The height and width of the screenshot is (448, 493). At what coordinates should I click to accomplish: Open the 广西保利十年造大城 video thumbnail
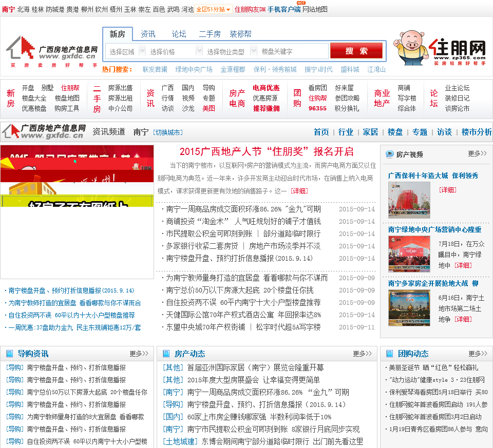[409, 200]
